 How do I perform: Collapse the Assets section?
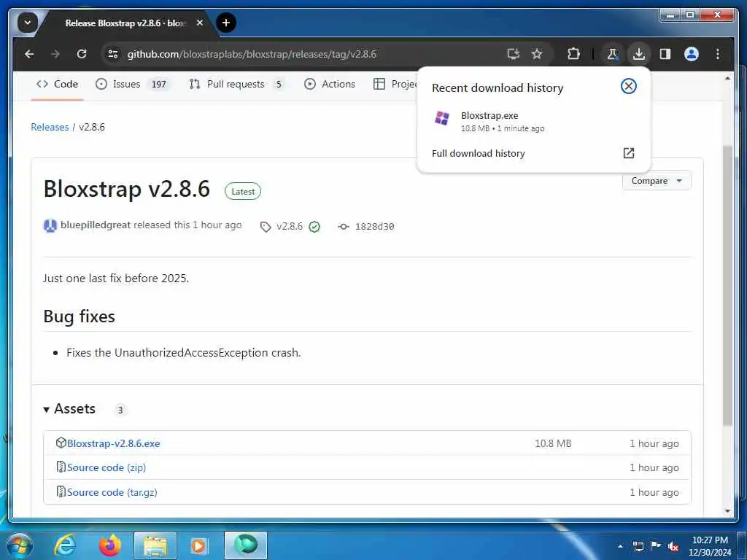[x=69, y=409]
